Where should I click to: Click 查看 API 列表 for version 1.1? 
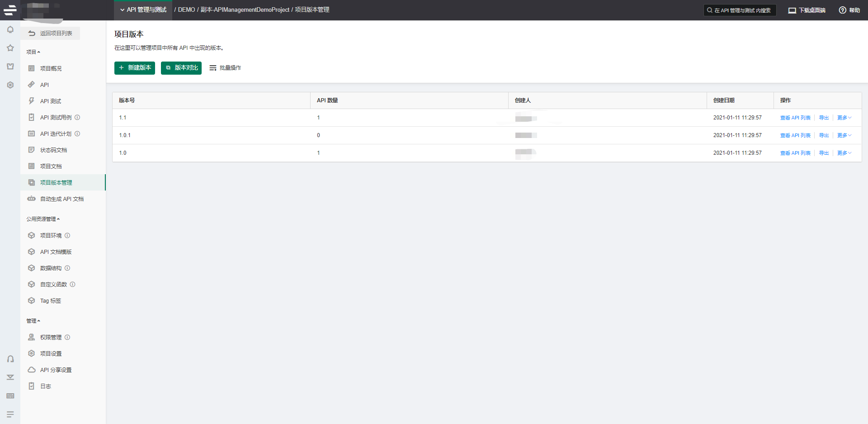(795, 118)
